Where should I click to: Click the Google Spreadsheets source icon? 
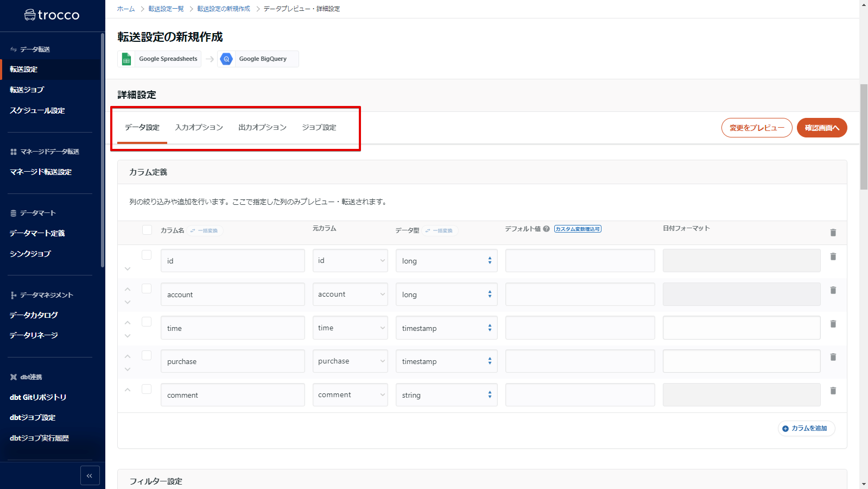[126, 59]
